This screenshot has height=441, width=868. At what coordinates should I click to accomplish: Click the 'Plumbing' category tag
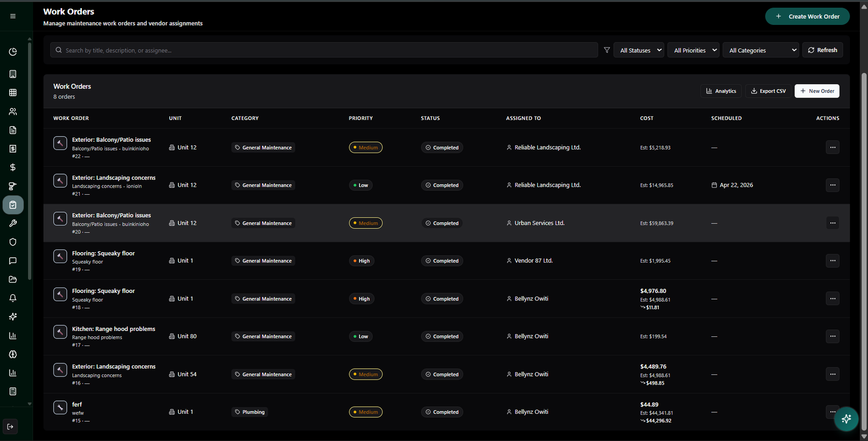tap(250, 412)
